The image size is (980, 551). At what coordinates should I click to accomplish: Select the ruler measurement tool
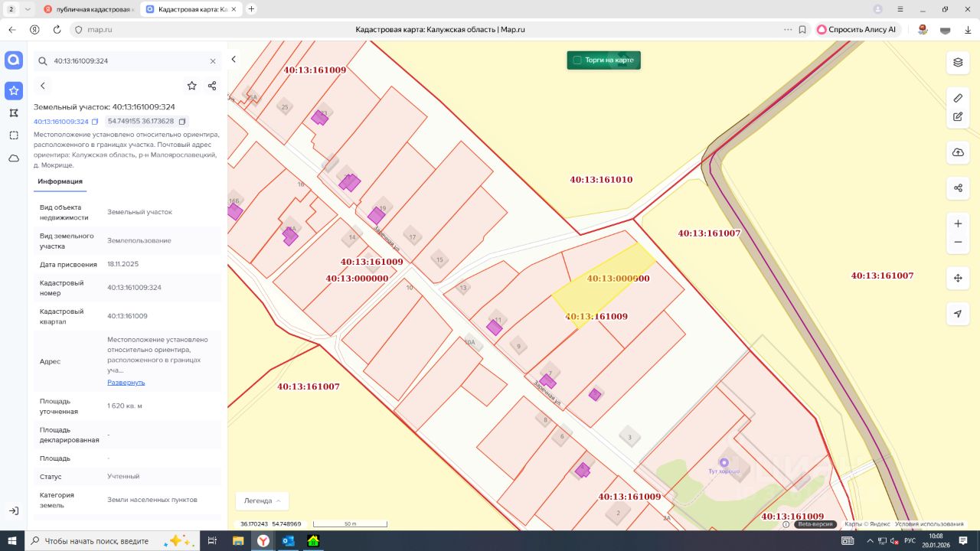click(x=958, y=98)
